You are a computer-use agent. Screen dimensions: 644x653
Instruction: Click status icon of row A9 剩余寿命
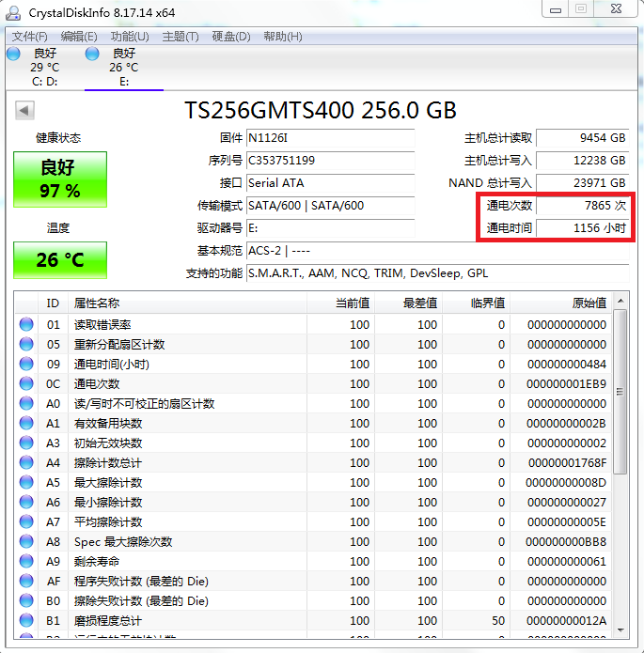(x=26, y=561)
